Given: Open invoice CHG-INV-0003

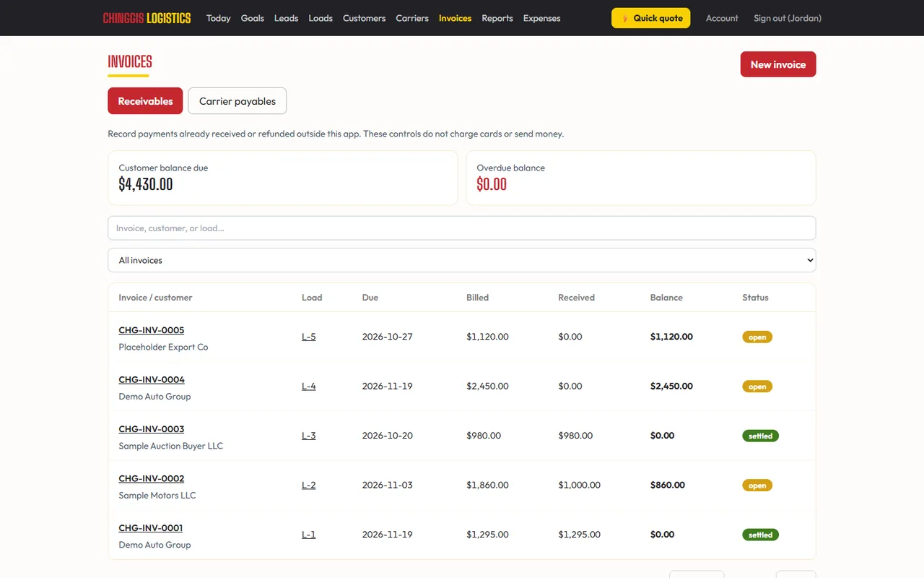Looking at the screenshot, I should tap(152, 429).
